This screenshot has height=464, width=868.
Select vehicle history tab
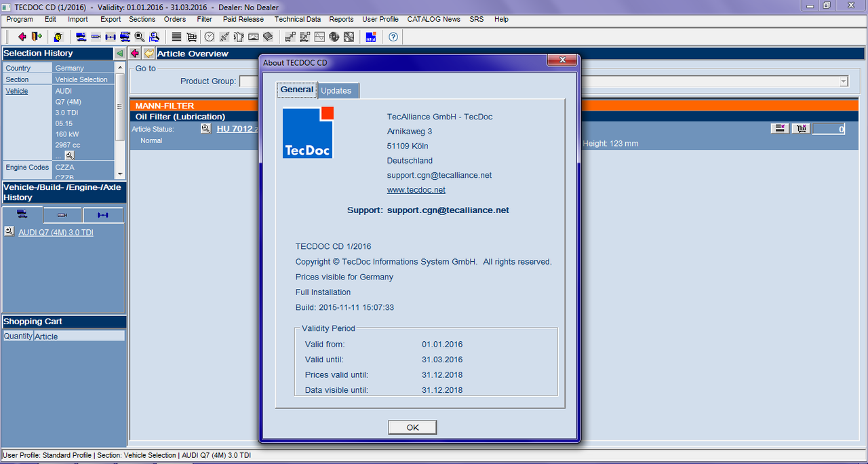(x=22, y=215)
